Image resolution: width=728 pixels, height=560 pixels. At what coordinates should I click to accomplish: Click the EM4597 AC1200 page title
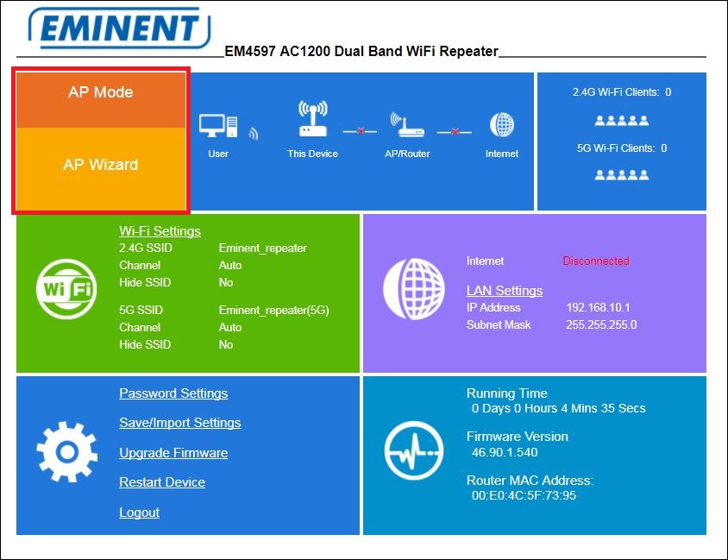(x=361, y=51)
